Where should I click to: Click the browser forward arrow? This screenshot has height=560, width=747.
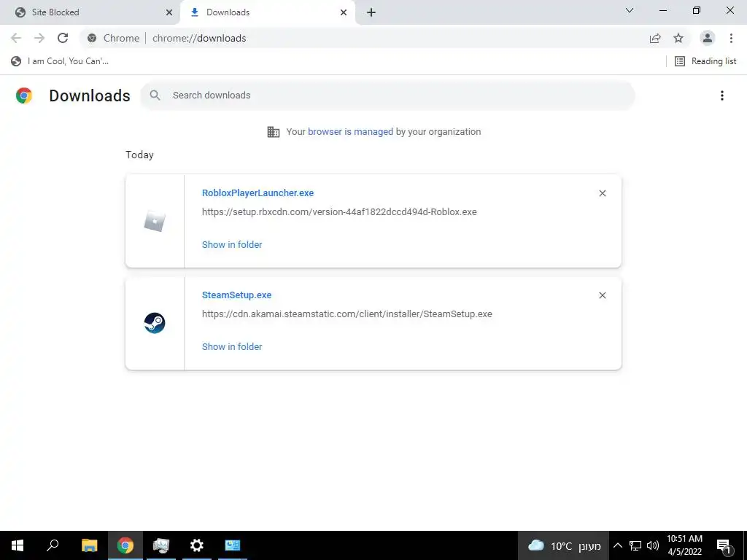point(39,38)
